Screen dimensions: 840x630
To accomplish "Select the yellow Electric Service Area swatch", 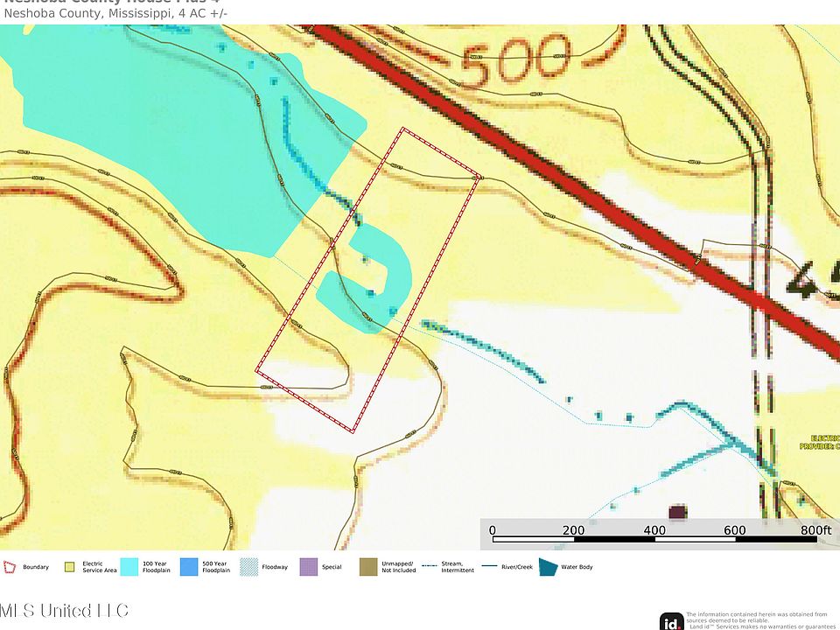I will point(68,567).
